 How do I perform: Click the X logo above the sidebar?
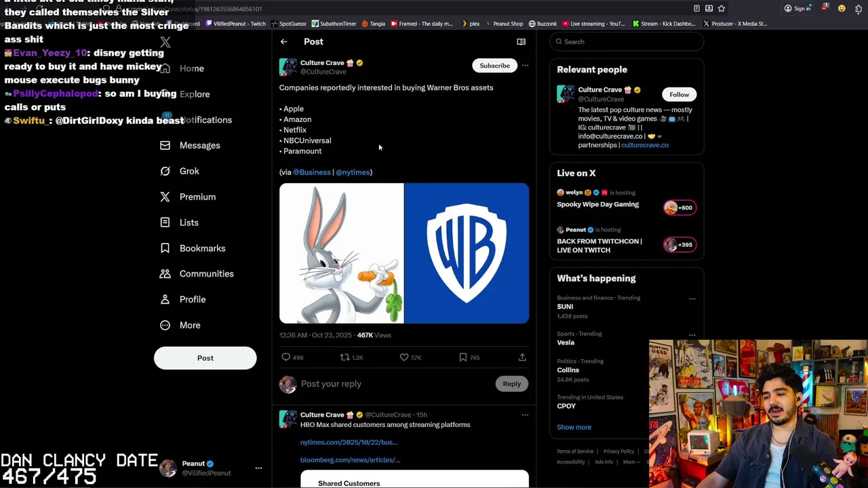click(x=165, y=43)
